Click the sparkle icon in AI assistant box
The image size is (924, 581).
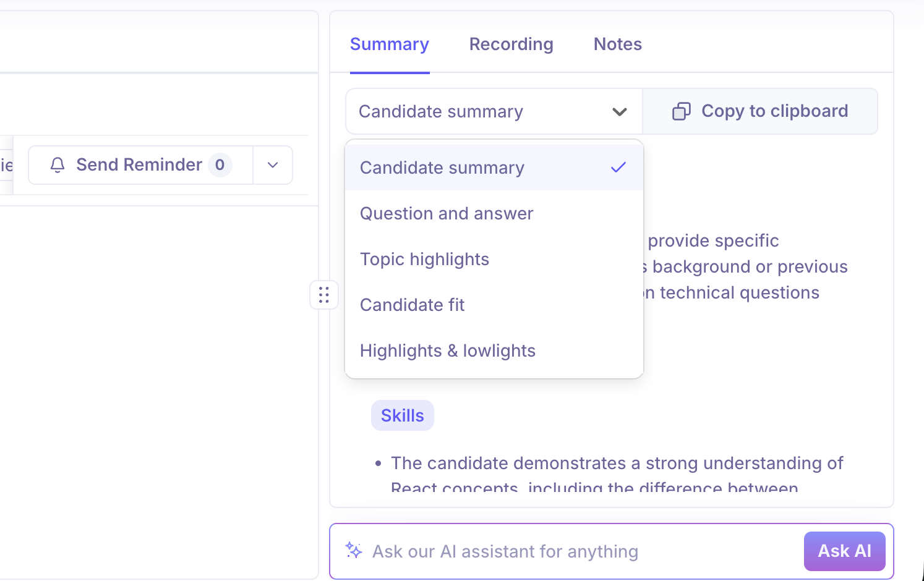354,550
